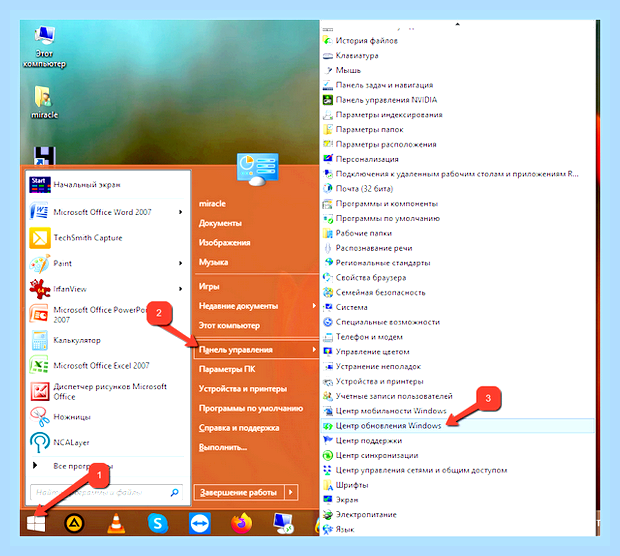This screenshot has height=556, width=620.
Task: Open Документы from start menu
Action: tap(220, 223)
